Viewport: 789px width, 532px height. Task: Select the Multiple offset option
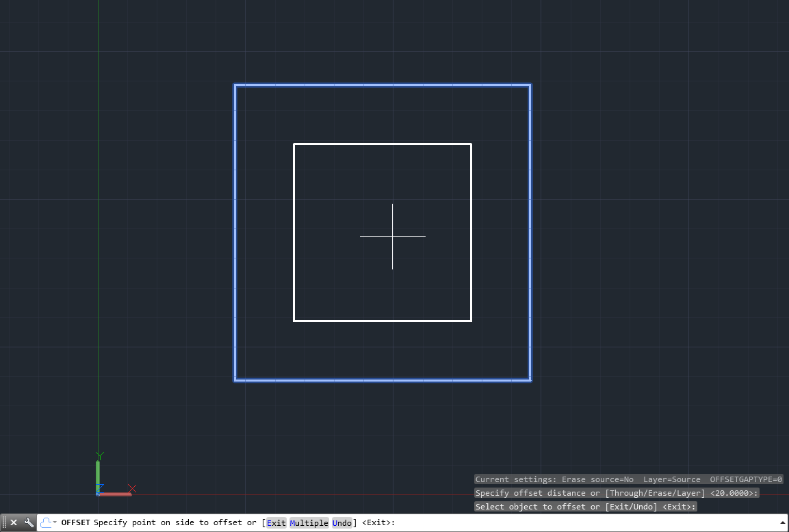(309, 522)
